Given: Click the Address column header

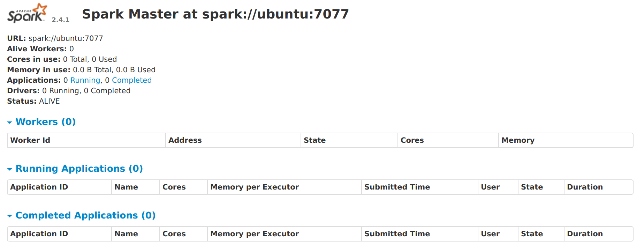Looking at the screenshot, I should tap(185, 140).
